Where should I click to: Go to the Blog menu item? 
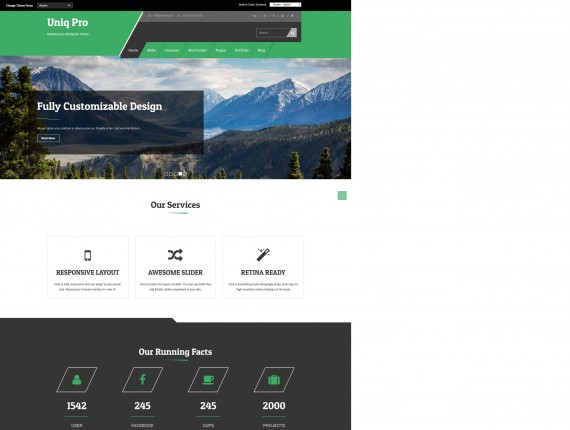pyautogui.click(x=261, y=50)
